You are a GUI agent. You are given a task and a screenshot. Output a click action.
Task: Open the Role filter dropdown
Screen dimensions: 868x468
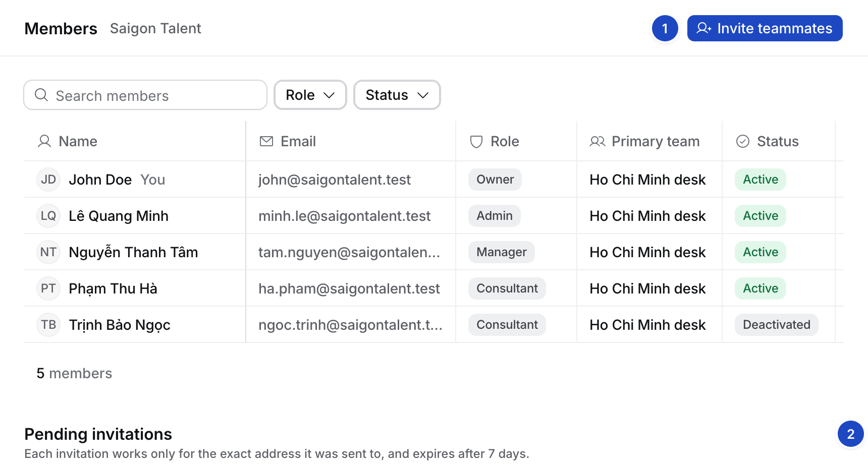pos(310,95)
